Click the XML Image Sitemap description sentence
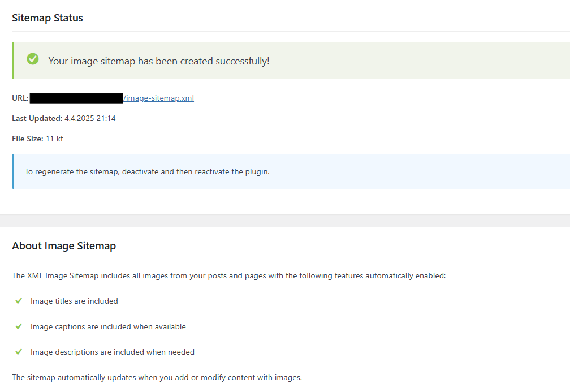The height and width of the screenshot is (392, 570). pyautogui.click(x=228, y=275)
